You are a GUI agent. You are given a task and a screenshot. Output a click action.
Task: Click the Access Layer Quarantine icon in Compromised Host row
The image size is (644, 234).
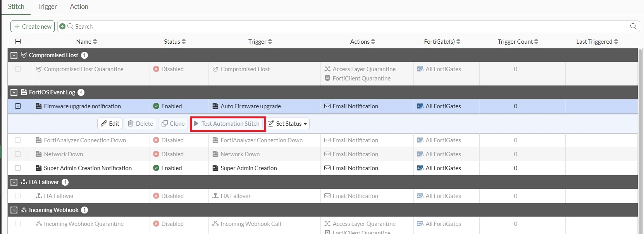click(x=327, y=69)
